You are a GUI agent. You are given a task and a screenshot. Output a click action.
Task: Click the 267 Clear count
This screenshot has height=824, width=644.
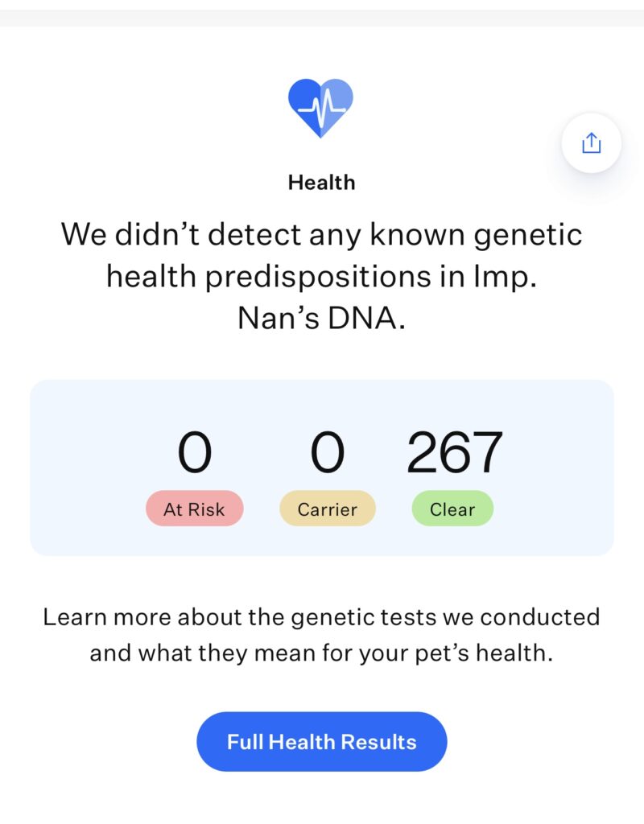click(x=454, y=452)
